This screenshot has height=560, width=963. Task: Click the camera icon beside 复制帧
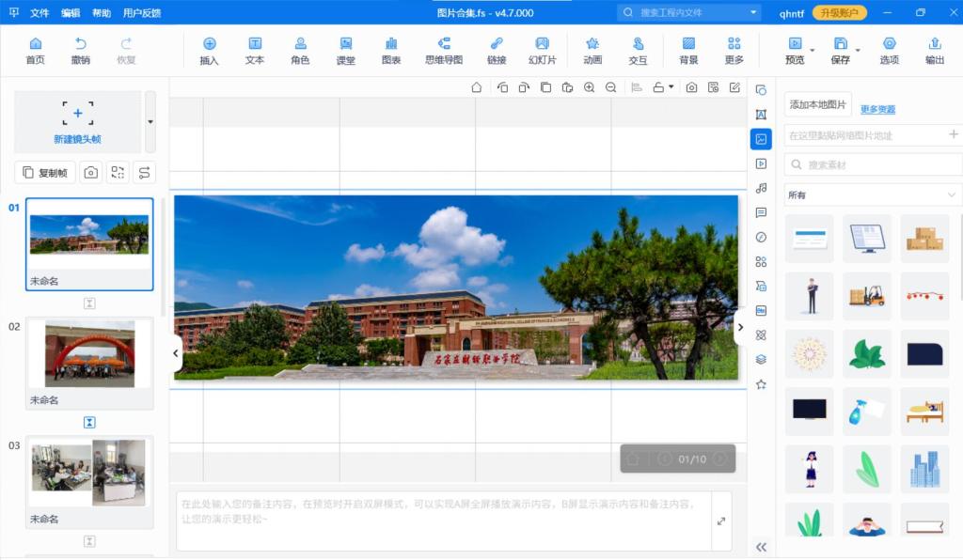(x=91, y=173)
